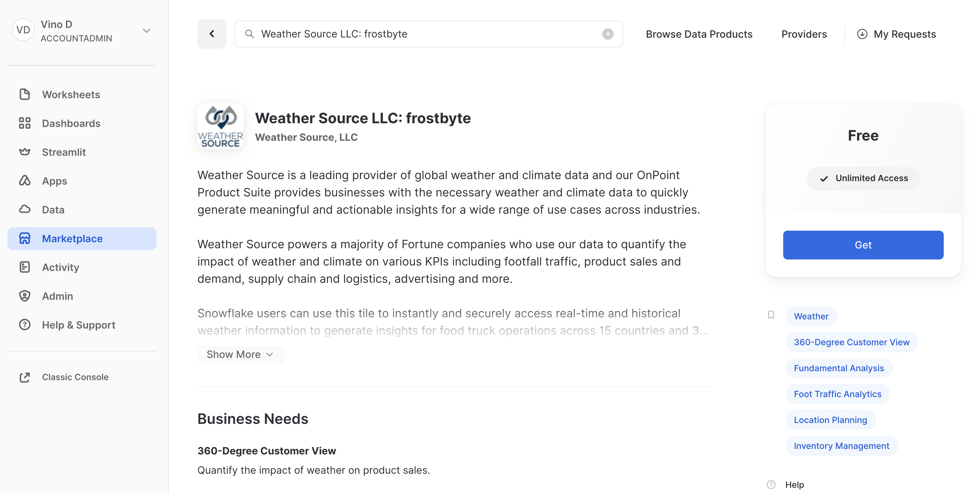Open the Foot Traffic Analytics tag

[x=838, y=394]
